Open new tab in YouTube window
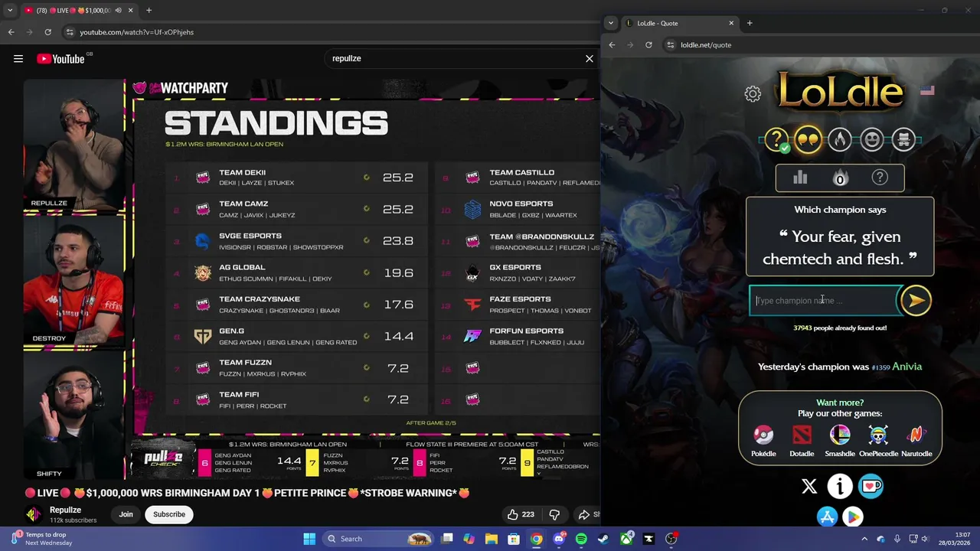 pos(149,11)
